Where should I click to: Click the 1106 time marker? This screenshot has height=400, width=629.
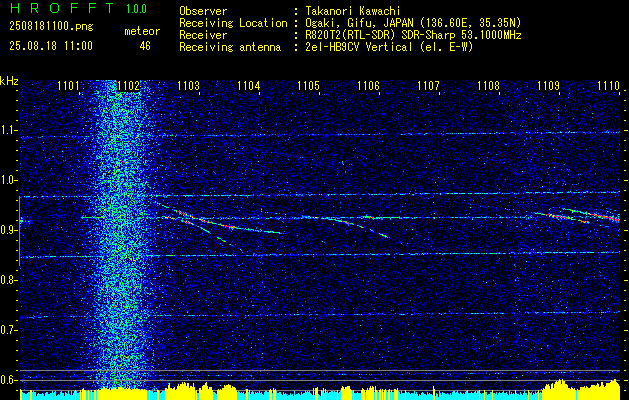(368, 85)
